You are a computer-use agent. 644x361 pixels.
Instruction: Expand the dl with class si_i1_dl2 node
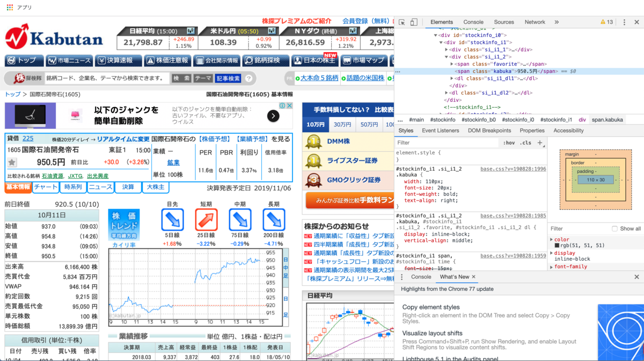447,93
